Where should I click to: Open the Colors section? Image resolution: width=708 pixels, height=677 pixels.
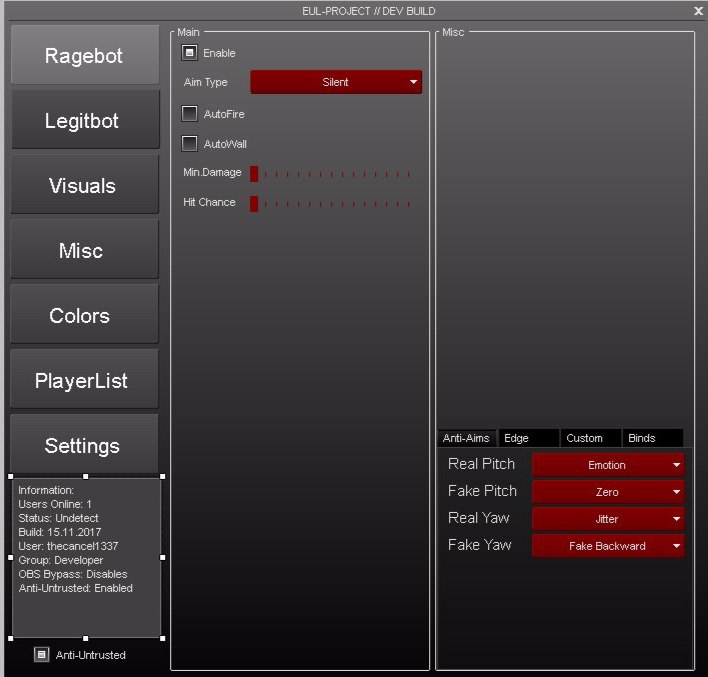coord(85,315)
